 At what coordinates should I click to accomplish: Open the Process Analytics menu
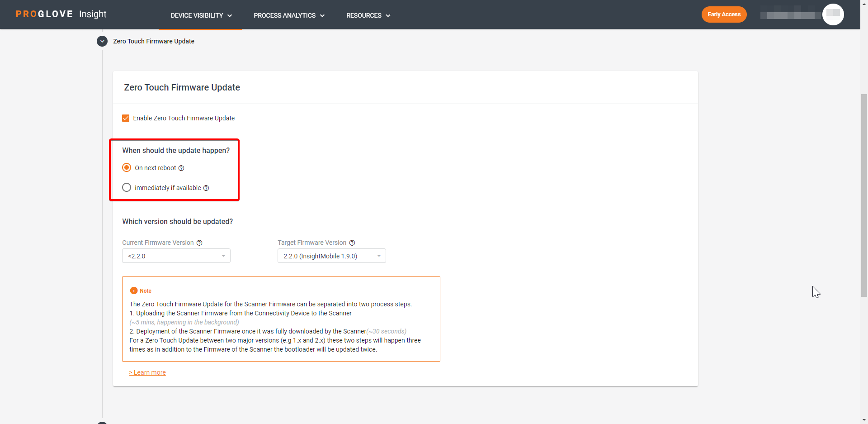(x=289, y=15)
